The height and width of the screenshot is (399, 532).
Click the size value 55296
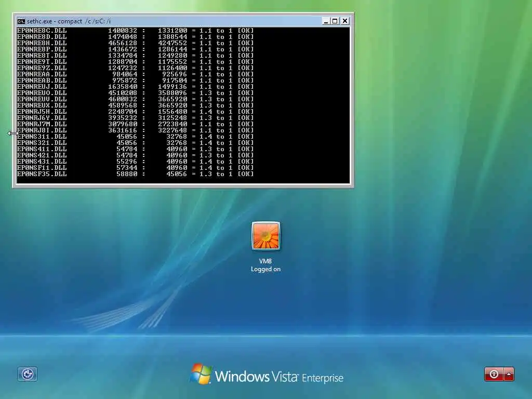[x=127, y=161]
